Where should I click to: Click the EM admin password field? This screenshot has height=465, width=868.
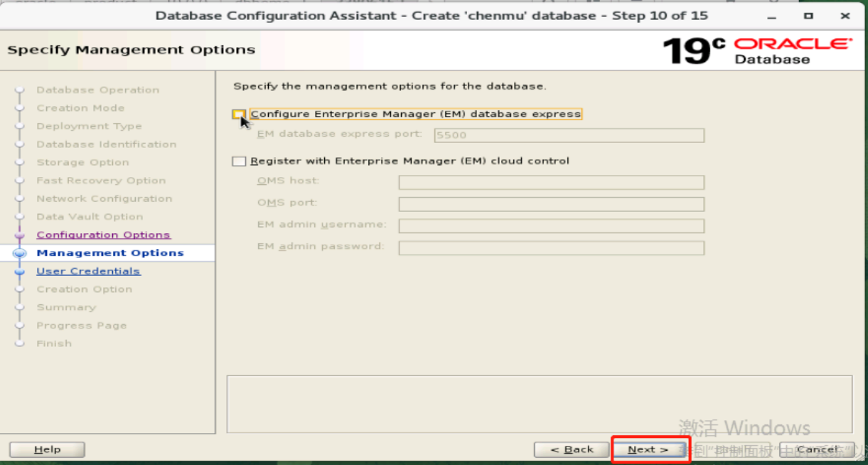click(x=551, y=248)
